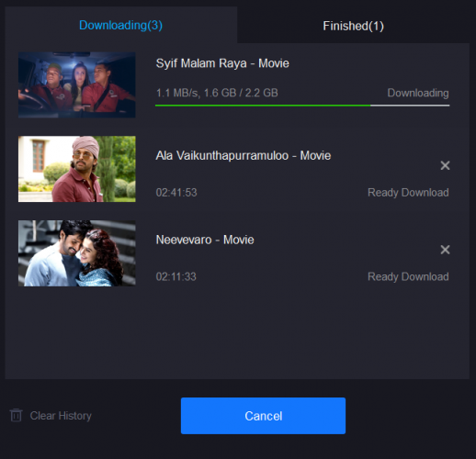Click the Syif Malam Raya thumbnail
The width and height of the screenshot is (476, 459).
77,84
